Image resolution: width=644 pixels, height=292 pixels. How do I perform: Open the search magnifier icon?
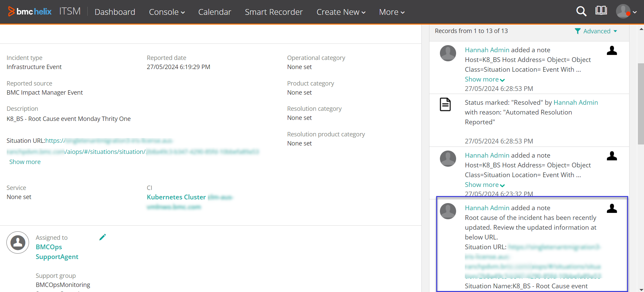(x=581, y=11)
